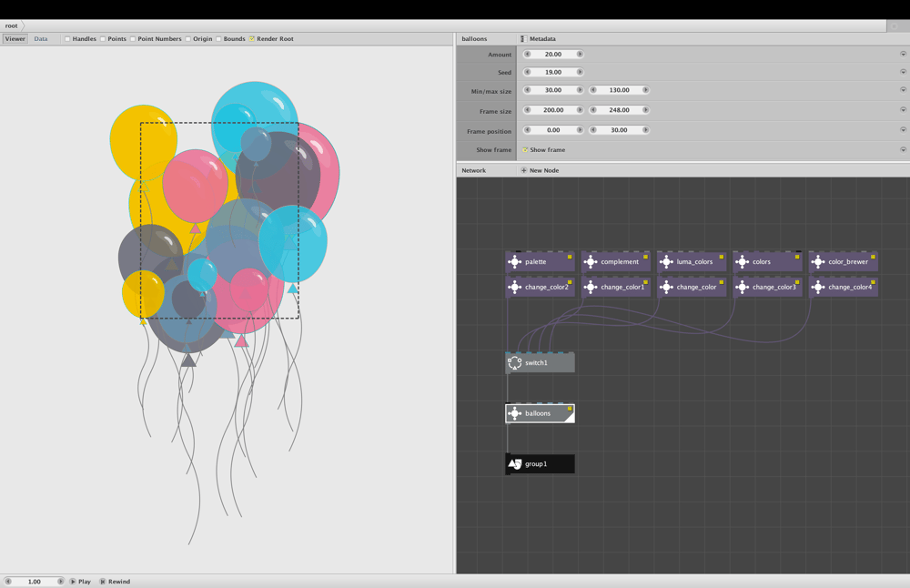This screenshot has height=588, width=910.
Task: Click the change_color4 node icon
Action: pyautogui.click(x=818, y=287)
